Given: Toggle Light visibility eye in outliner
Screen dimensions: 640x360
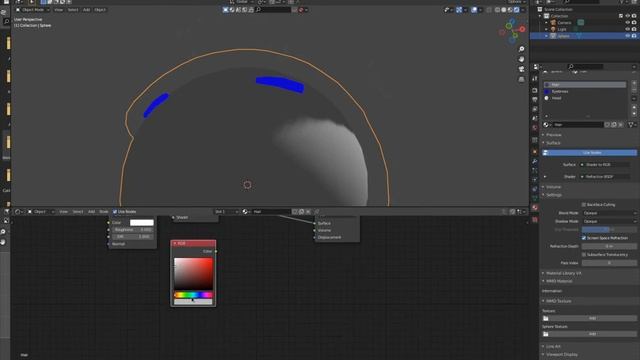Looking at the screenshot, I should coord(627,29).
